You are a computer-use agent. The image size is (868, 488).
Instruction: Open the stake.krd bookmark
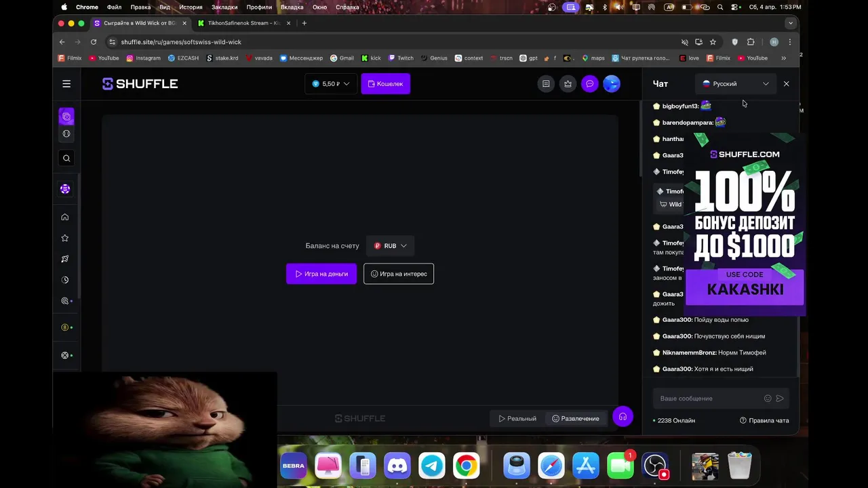(222, 58)
